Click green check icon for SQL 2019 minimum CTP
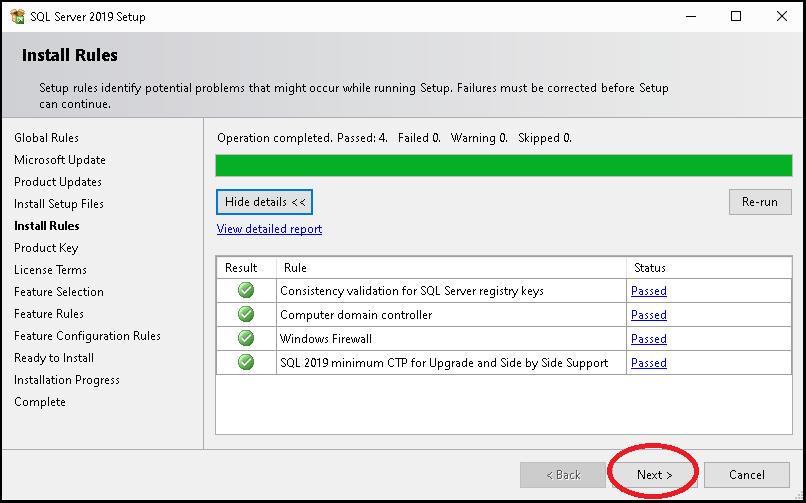 pos(246,363)
